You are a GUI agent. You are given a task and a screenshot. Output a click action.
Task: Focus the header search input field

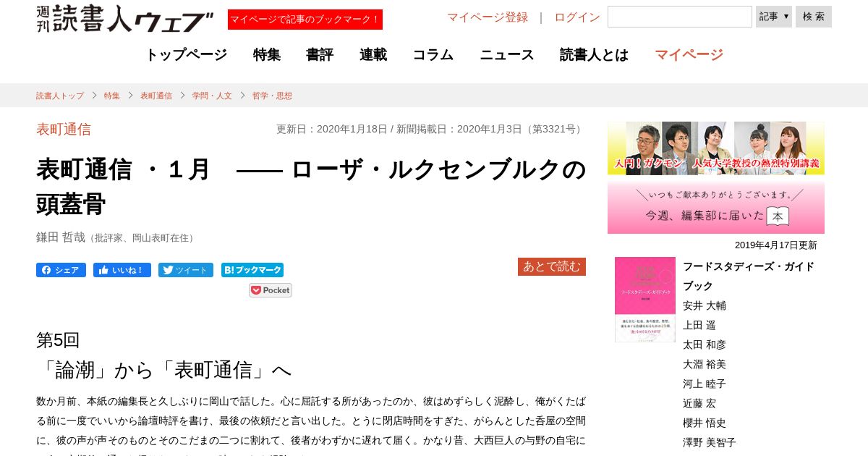click(680, 17)
